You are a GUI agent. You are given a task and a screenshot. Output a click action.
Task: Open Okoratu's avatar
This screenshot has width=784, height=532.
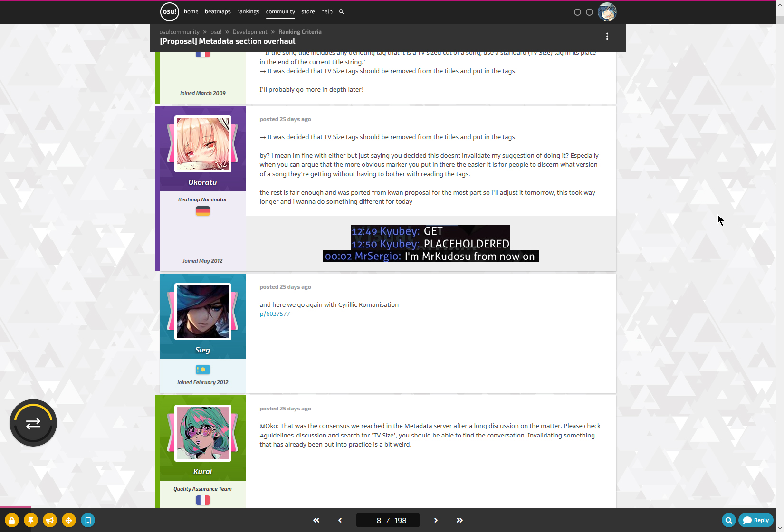tap(203, 144)
